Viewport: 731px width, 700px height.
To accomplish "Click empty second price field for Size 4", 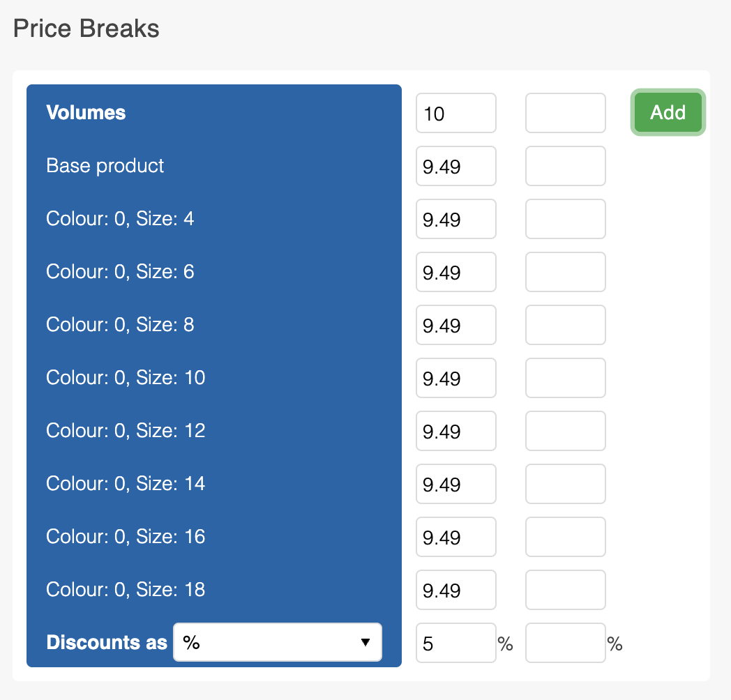I will coord(565,219).
